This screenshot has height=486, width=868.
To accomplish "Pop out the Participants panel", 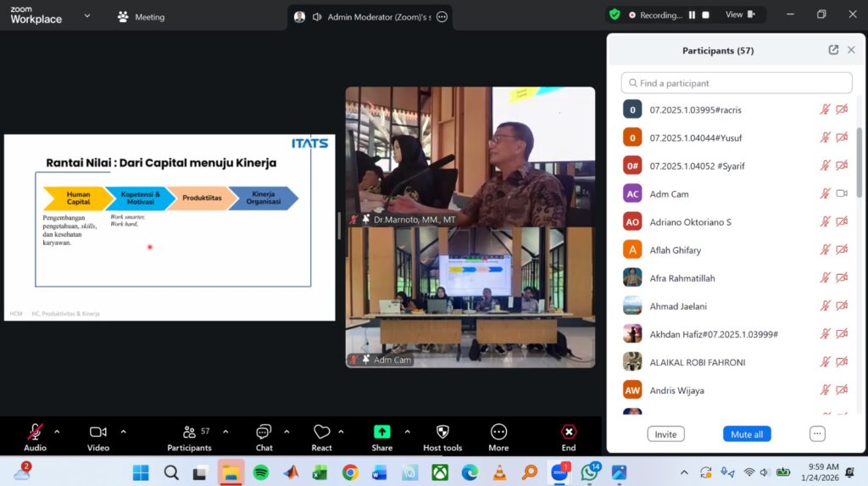I will pyautogui.click(x=833, y=50).
